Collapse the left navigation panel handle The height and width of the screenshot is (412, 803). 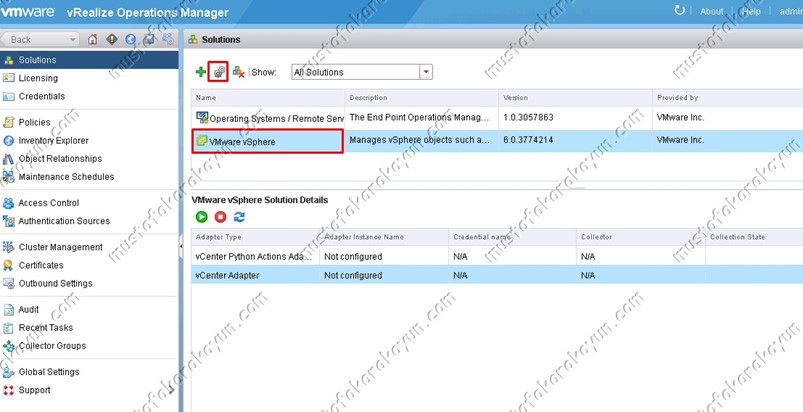(x=180, y=247)
